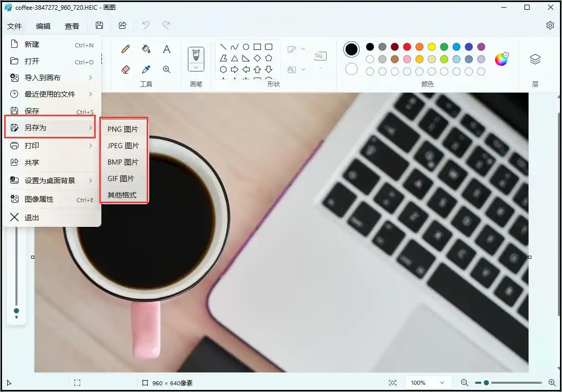Choose JPEG 图片 from Save as submenu
The height and width of the screenshot is (392, 562).
pos(123,146)
